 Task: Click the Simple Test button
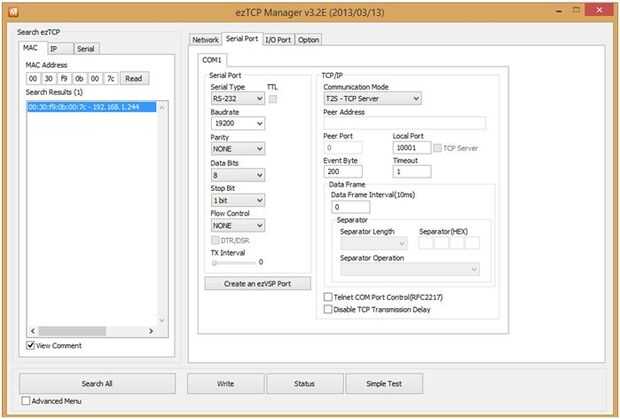pos(384,383)
